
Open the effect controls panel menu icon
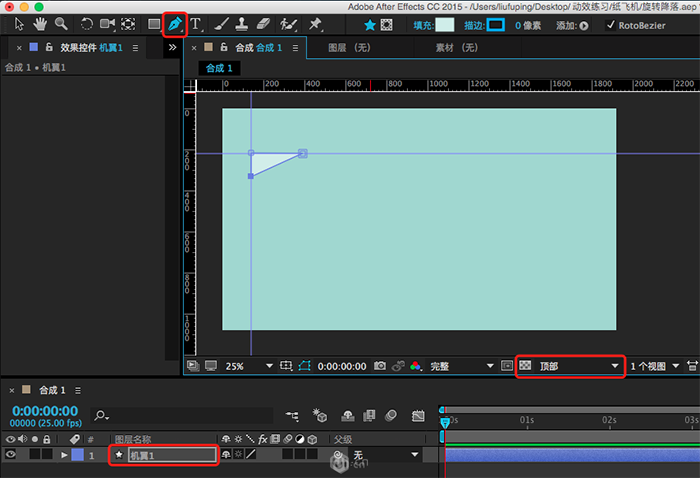tap(135, 48)
